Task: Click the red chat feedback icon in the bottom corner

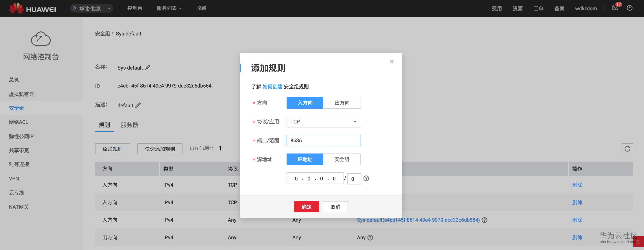Action: (638, 241)
